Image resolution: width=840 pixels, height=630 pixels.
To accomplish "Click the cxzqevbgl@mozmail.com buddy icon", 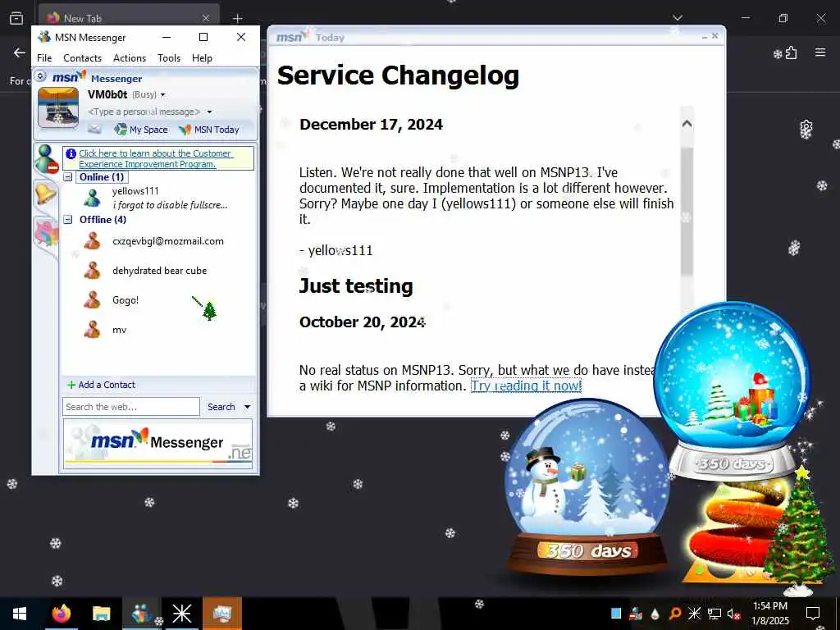I will (x=92, y=241).
